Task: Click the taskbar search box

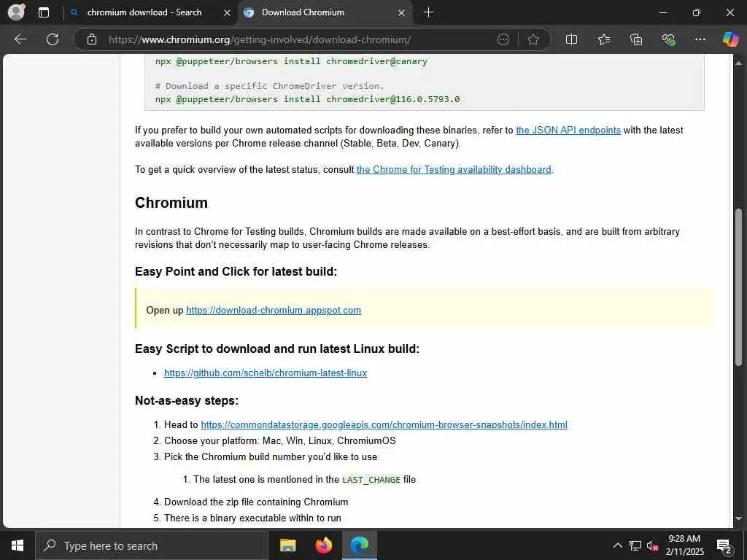Action: click(x=152, y=545)
